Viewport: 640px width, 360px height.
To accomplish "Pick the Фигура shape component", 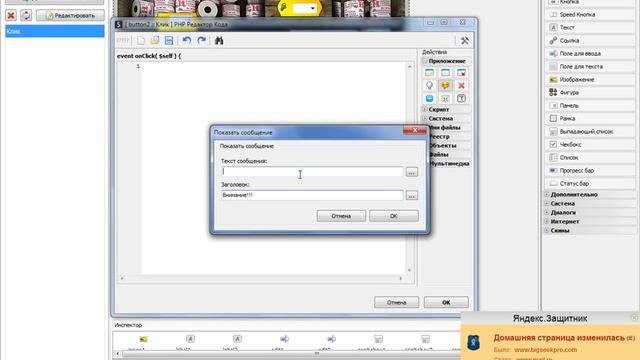I will point(590,93).
